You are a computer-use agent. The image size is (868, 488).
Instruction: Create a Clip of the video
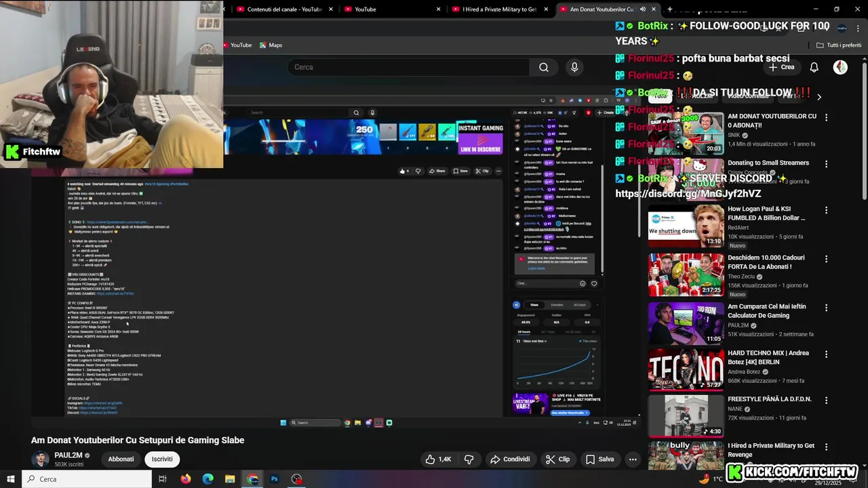click(x=557, y=459)
